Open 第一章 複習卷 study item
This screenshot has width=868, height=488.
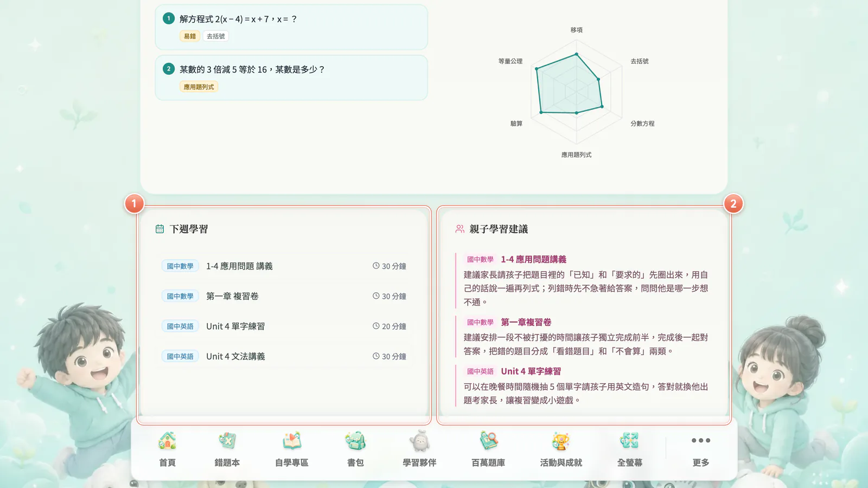click(284, 296)
